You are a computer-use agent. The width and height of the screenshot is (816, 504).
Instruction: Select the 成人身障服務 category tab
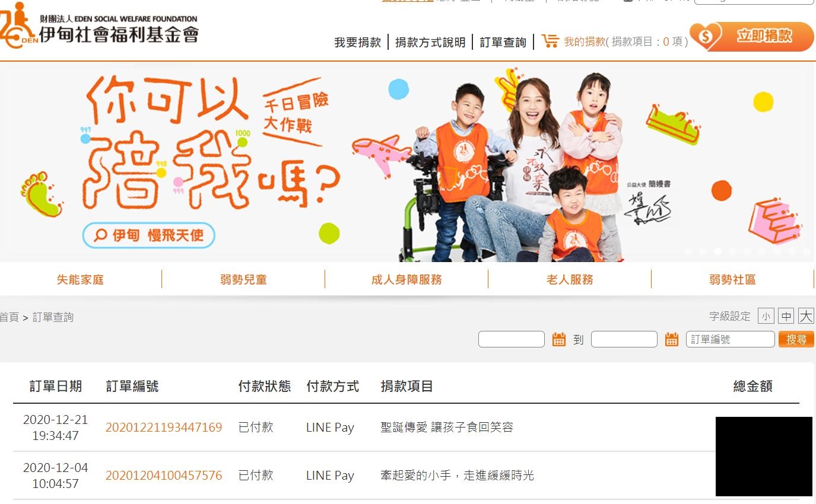407,279
